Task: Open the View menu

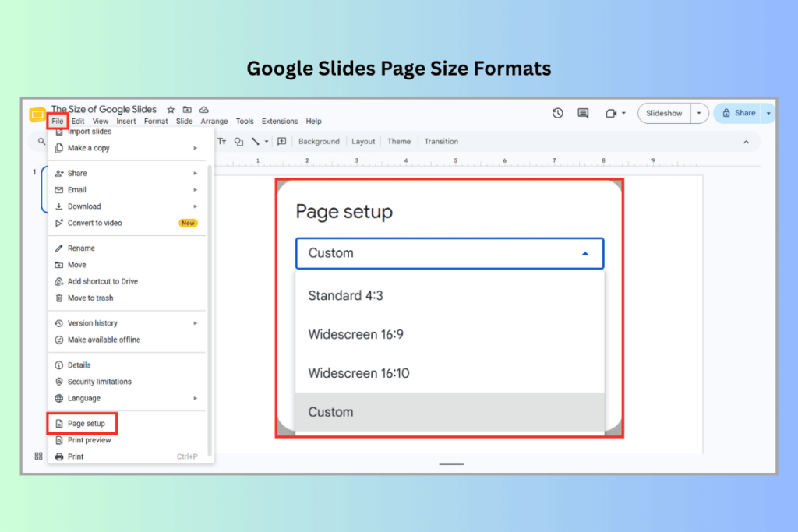Action: [x=101, y=121]
